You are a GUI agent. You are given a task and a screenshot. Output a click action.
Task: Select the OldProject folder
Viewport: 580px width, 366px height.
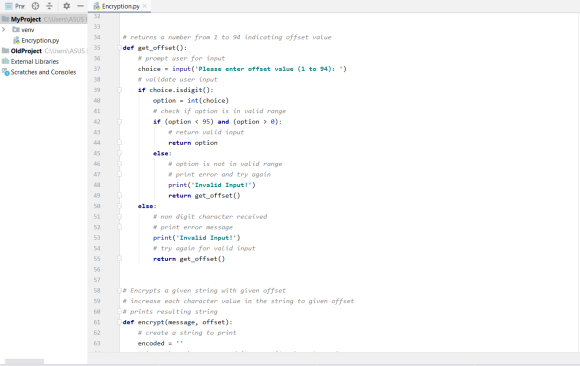click(x=26, y=51)
